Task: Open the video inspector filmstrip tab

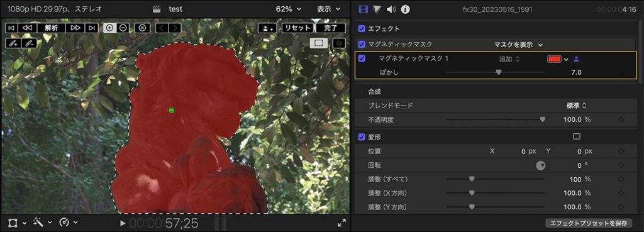Action: click(363, 9)
